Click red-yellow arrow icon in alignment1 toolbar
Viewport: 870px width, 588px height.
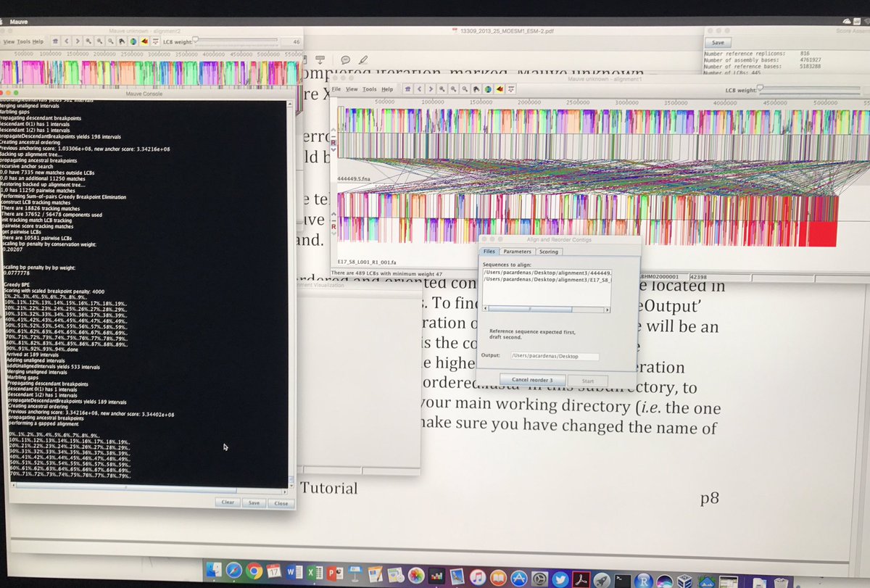[x=500, y=89]
